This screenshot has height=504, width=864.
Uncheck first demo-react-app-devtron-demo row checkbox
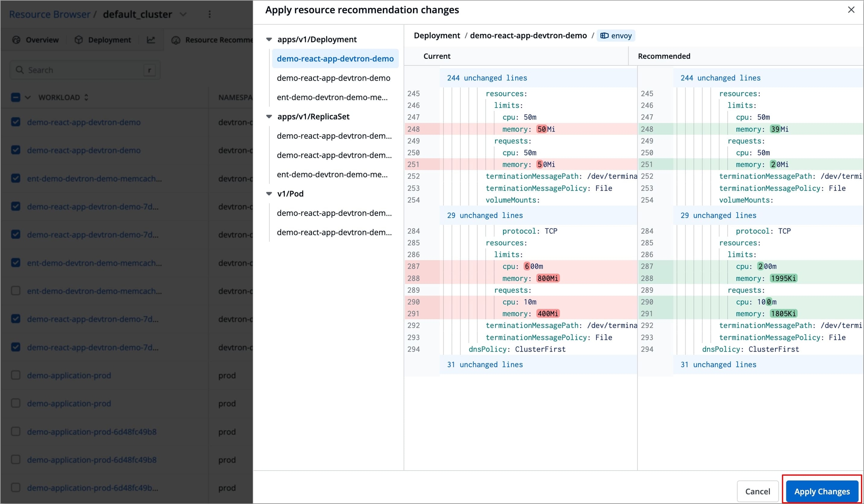click(x=16, y=122)
